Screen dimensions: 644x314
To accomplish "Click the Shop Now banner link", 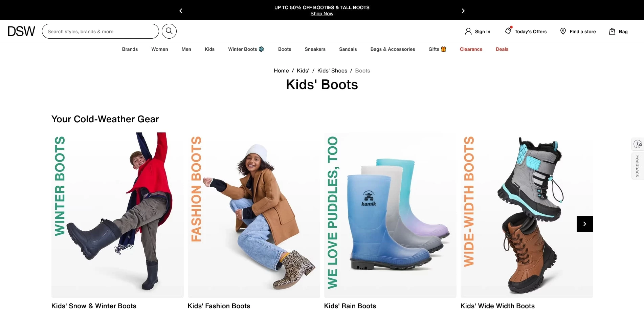I will click(x=322, y=14).
